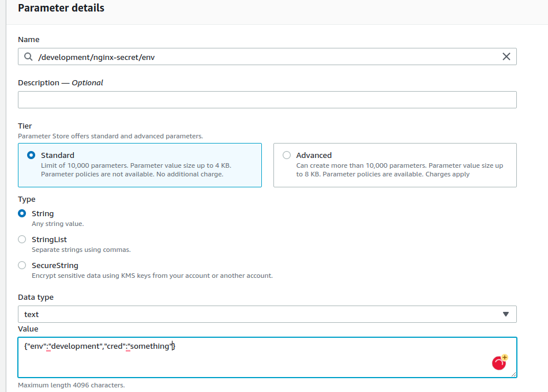This screenshot has width=548, height=392.
Task: Click the 'Charges apply' text in Advanced card
Action: click(447, 174)
